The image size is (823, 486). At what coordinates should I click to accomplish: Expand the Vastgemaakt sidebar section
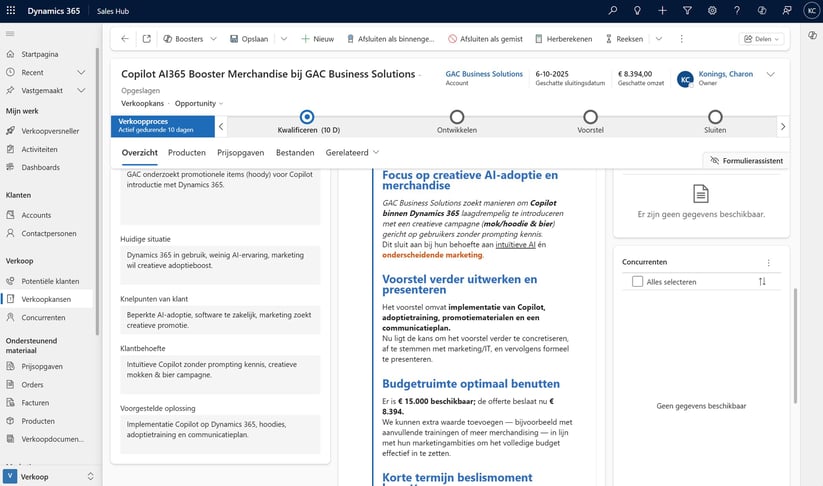(x=81, y=90)
